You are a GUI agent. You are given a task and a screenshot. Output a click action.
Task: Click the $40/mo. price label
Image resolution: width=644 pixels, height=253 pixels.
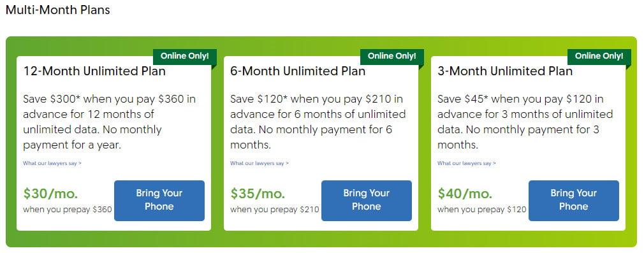(465, 193)
